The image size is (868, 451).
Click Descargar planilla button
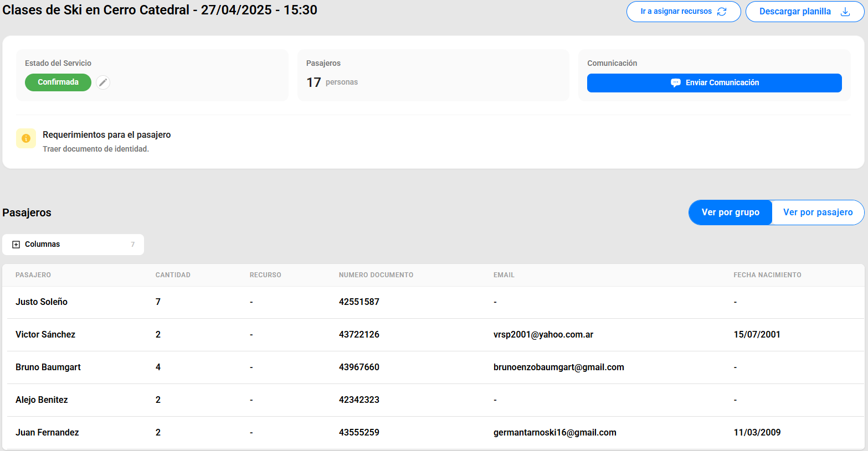804,12
